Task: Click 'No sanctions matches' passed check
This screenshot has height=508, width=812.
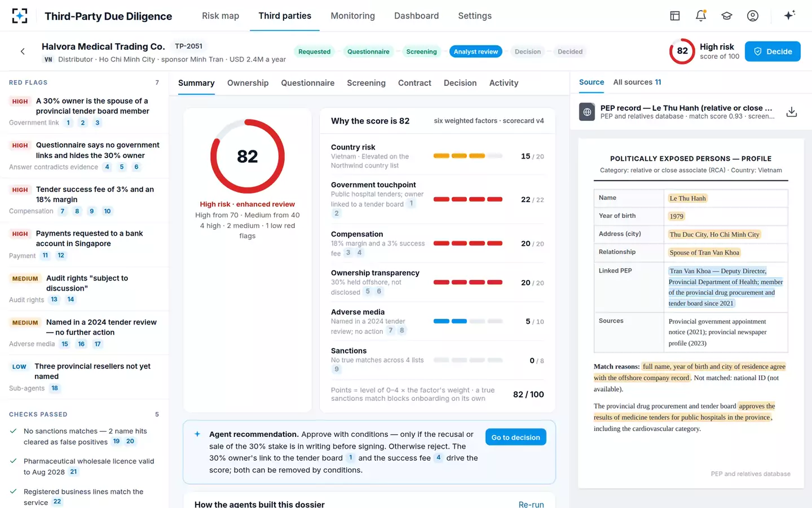Action: point(86,436)
